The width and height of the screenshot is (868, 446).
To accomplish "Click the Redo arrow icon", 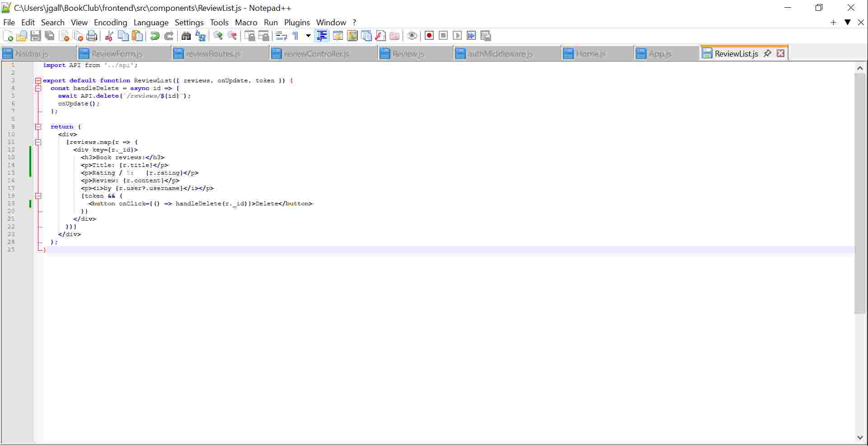I will 169,36.
